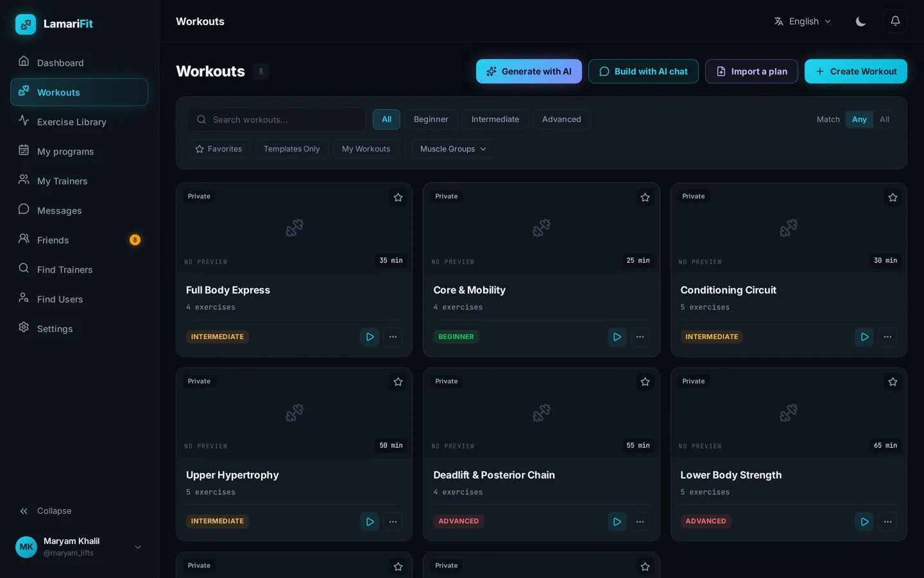Viewport: 924px width, 578px height.
Task: Open the Workouts section in sidebar
Action: point(80,92)
